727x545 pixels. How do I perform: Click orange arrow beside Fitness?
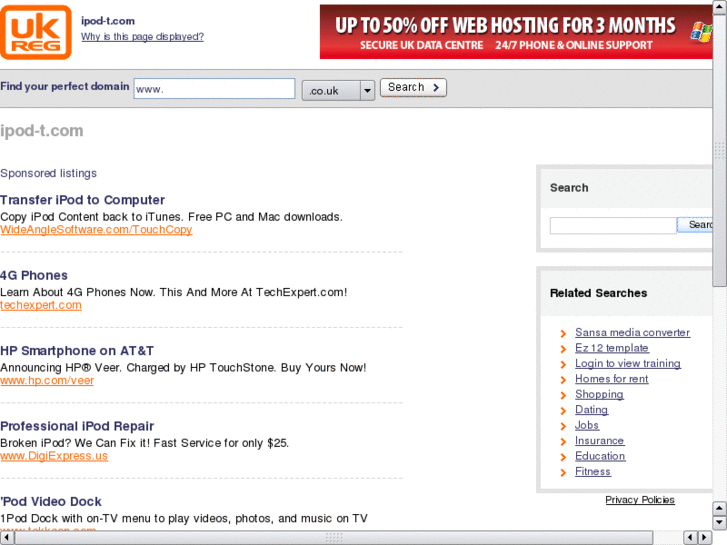pos(563,473)
